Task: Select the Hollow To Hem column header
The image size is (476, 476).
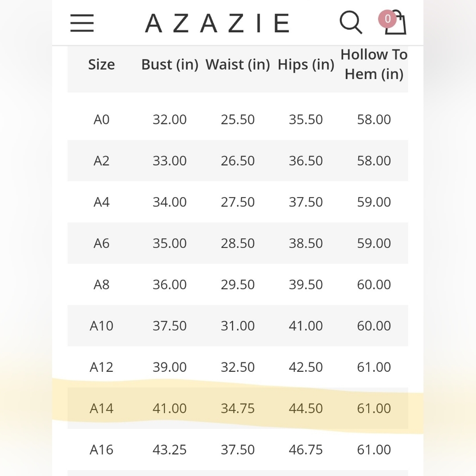Action: pyautogui.click(x=374, y=64)
